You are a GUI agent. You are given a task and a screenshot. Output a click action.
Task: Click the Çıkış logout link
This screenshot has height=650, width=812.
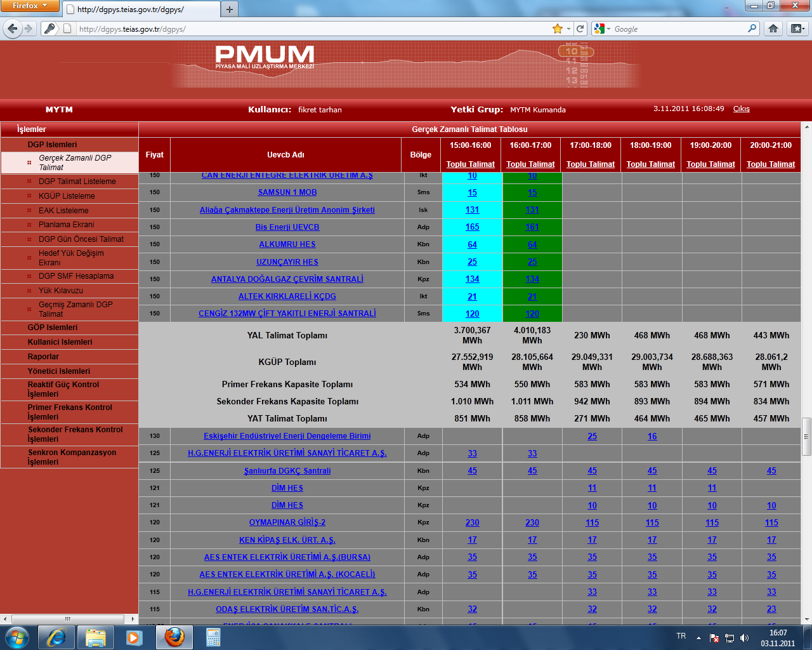(x=741, y=109)
